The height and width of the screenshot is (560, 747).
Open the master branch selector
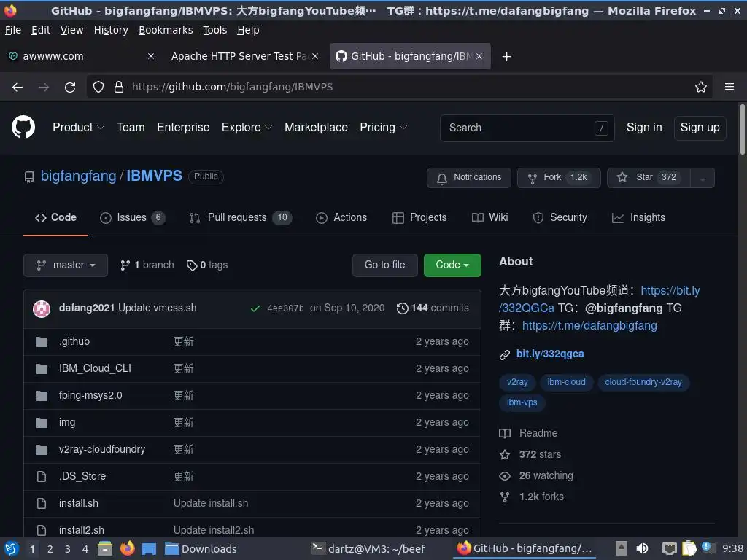tap(66, 265)
